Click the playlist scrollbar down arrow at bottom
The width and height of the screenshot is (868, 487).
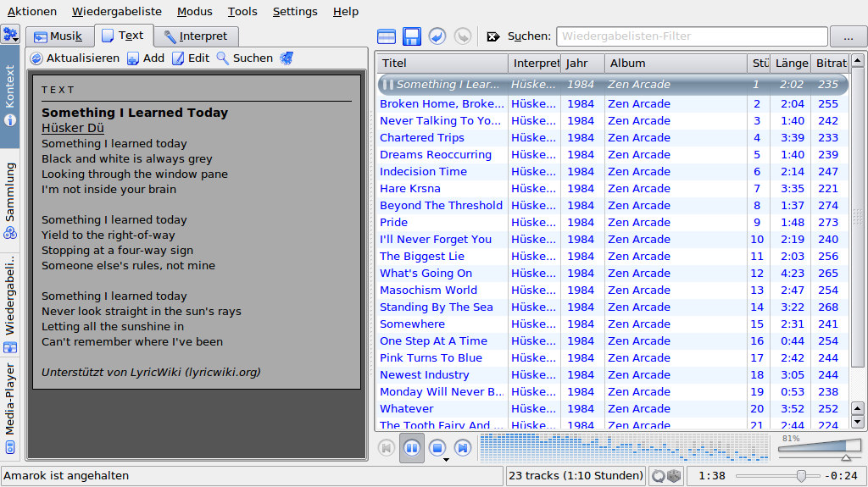click(858, 422)
